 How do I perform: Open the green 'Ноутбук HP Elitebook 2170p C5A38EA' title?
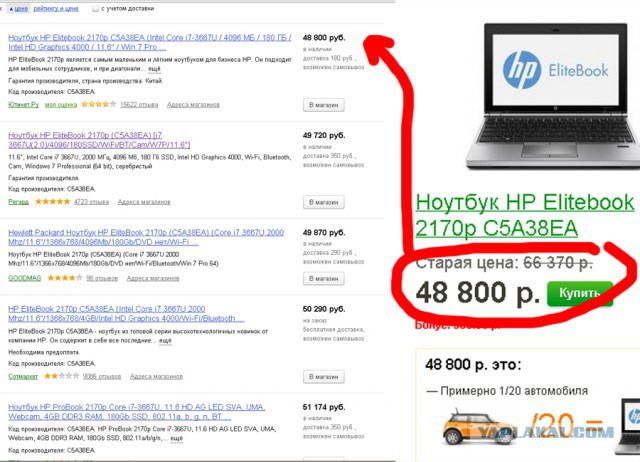click(x=525, y=215)
